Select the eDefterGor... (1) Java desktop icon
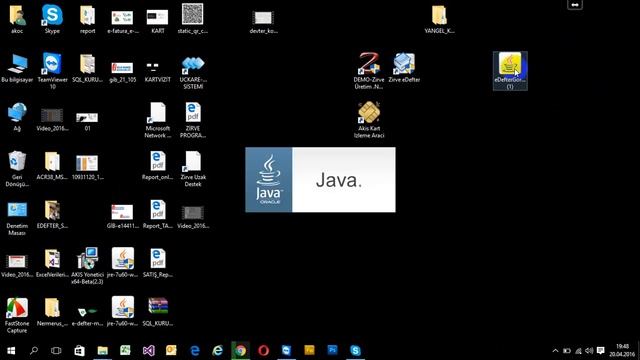 tap(510, 71)
